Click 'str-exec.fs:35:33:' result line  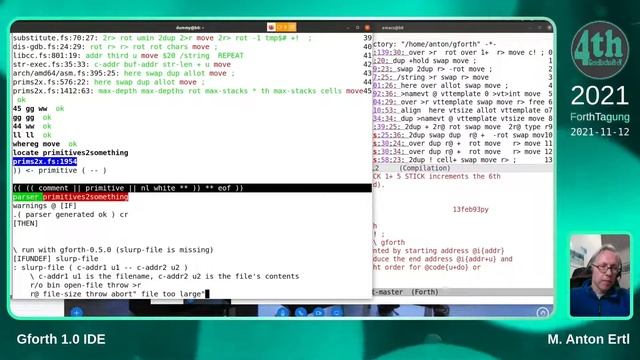[x=122, y=64]
